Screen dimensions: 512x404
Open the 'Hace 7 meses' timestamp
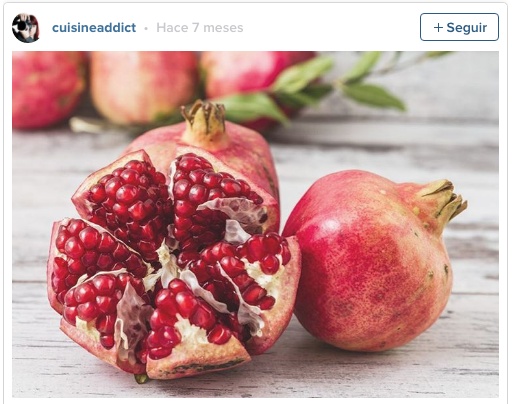click(200, 28)
